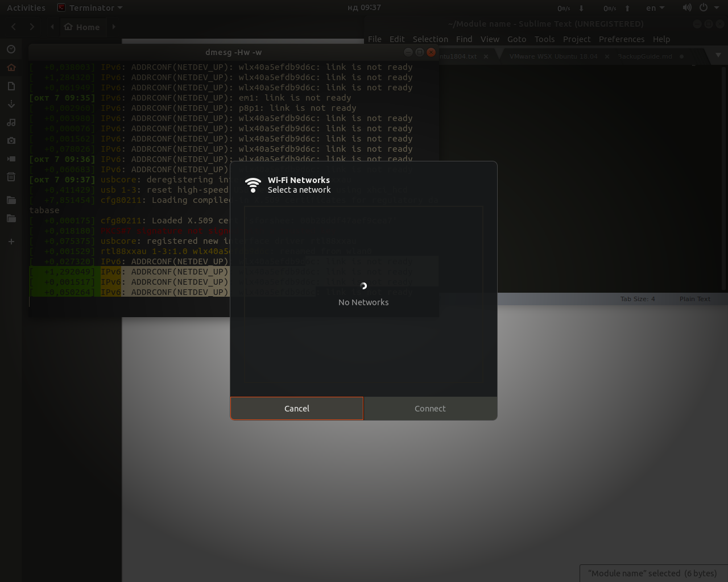Open the View menu in Sublime Text
This screenshot has height=582, width=728.
click(490, 39)
